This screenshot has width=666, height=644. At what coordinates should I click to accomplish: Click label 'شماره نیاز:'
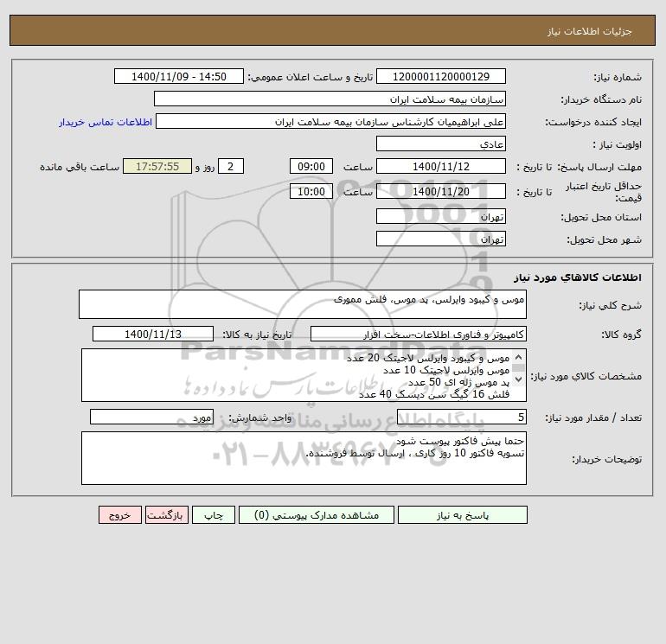point(618,77)
